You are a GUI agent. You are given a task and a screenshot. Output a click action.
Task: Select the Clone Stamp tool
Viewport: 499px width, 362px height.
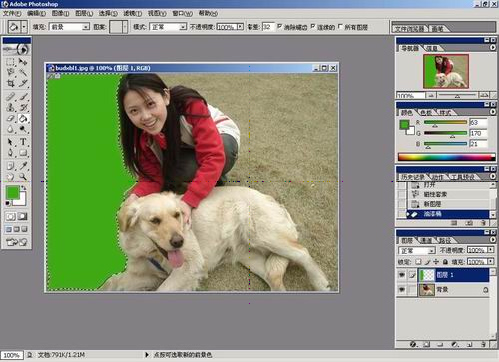pos(10,108)
